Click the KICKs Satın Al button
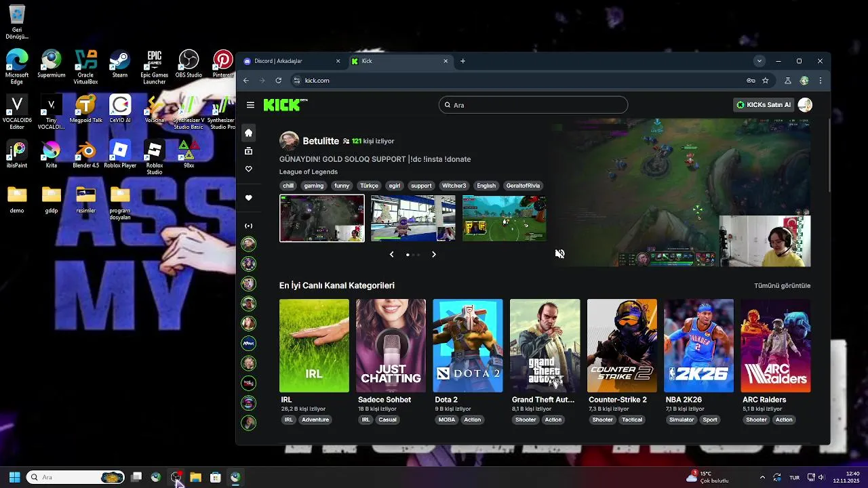Screen dimensions: 868x488 764,105
